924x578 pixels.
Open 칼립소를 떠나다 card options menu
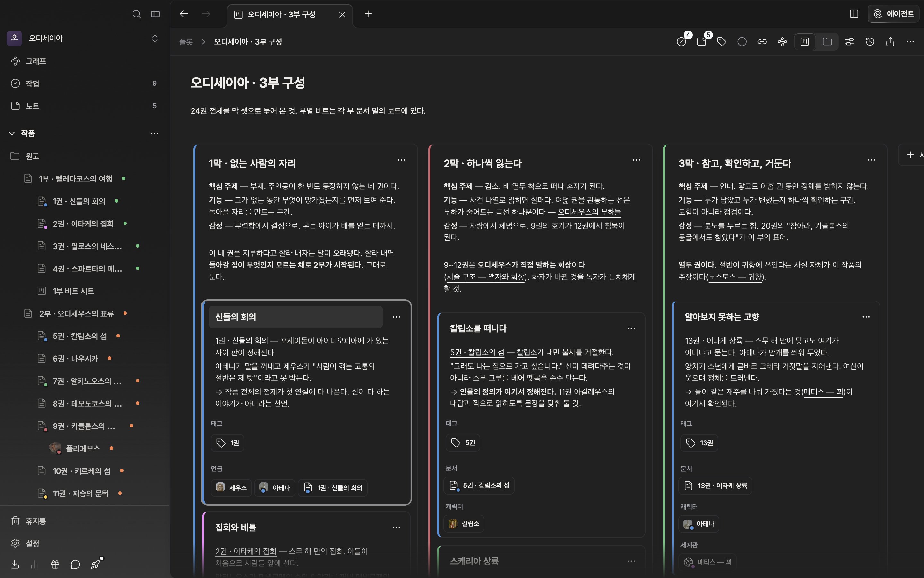click(x=631, y=328)
